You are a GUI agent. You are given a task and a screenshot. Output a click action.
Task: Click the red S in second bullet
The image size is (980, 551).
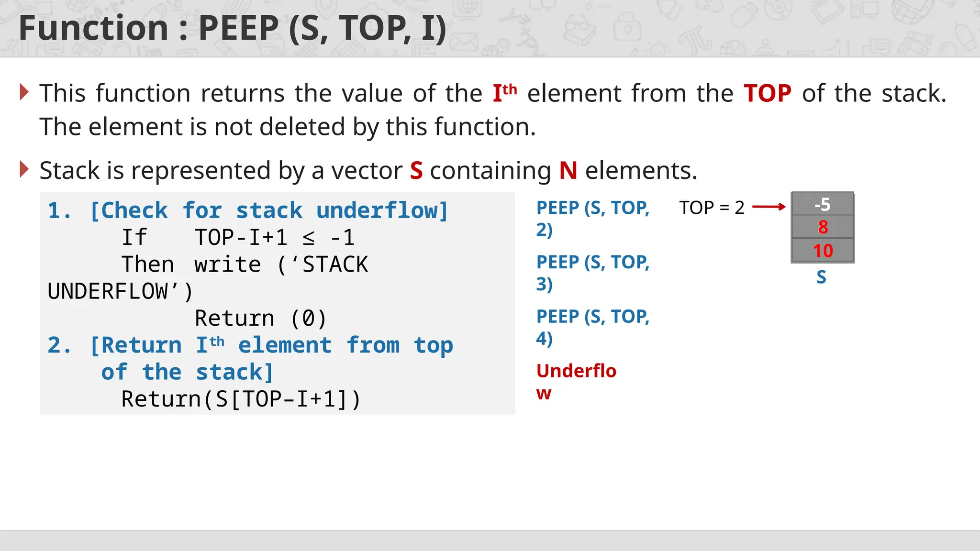416,170
